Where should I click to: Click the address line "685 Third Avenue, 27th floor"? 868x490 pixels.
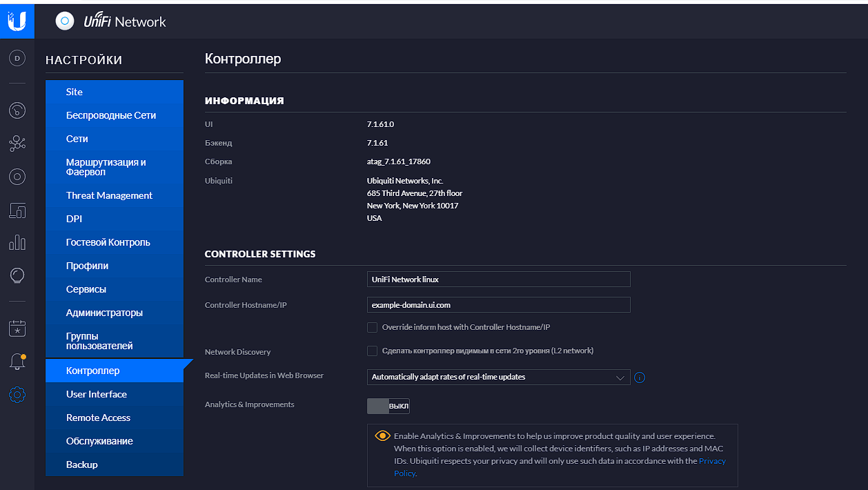tap(415, 193)
